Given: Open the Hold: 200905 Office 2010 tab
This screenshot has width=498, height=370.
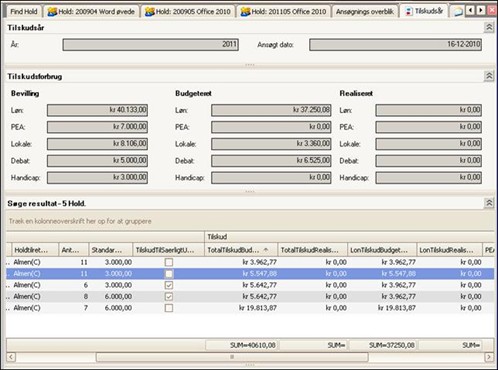Looking at the screenshot, I should click(188, 12).
